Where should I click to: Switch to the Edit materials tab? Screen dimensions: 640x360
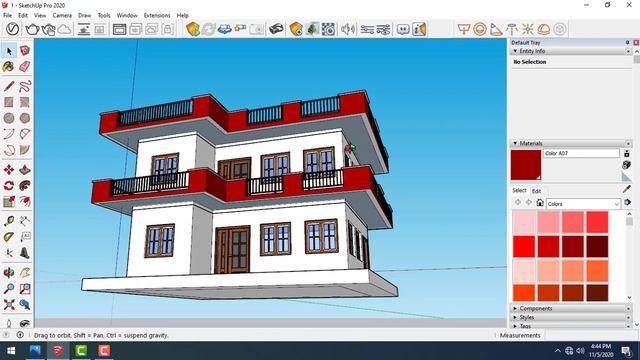(x=536, y=191)
